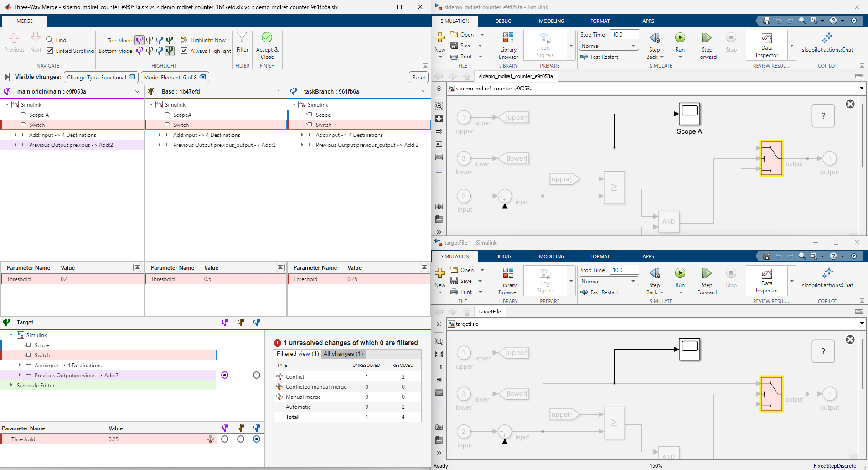Switch to FORMAT tab in targetFile window
868x470 pixels.
[x=600, y=256]
